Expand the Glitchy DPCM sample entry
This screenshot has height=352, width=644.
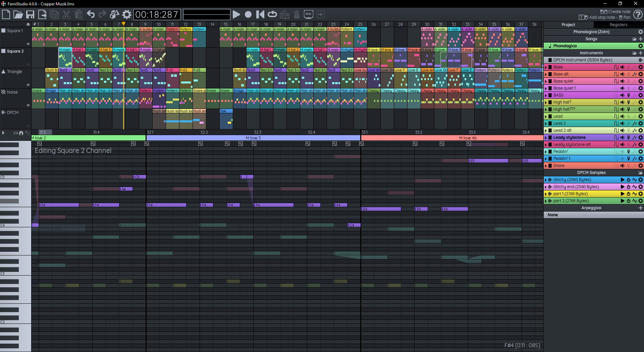tap(546, 180)
